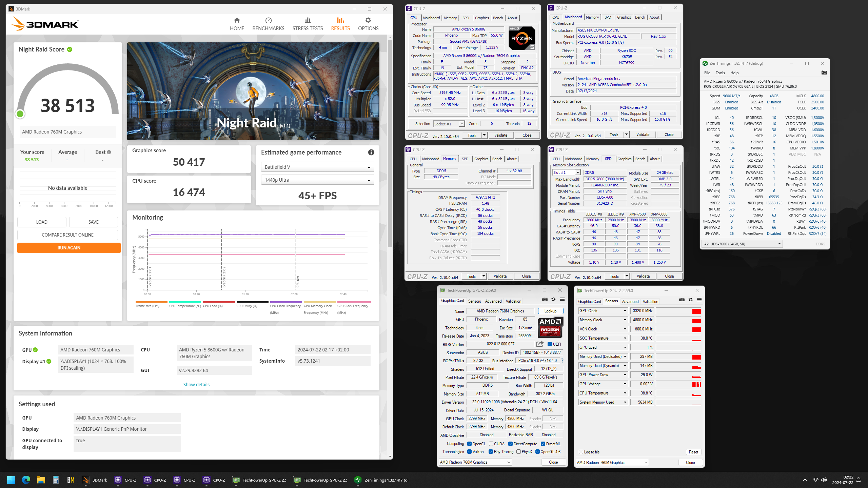The width and height of the screenshot is (868, 488).
Task: Open Slot #1 dropdown in CPU-Z SPD
Action: (566, 172)
